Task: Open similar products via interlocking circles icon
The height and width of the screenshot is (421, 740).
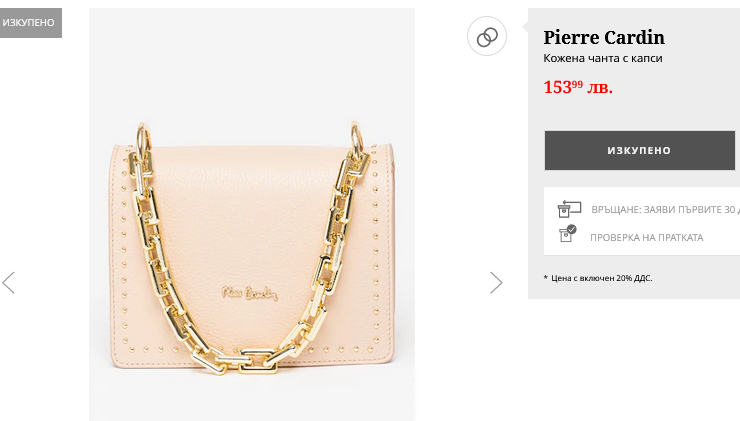Action: [x=487, y=38]
